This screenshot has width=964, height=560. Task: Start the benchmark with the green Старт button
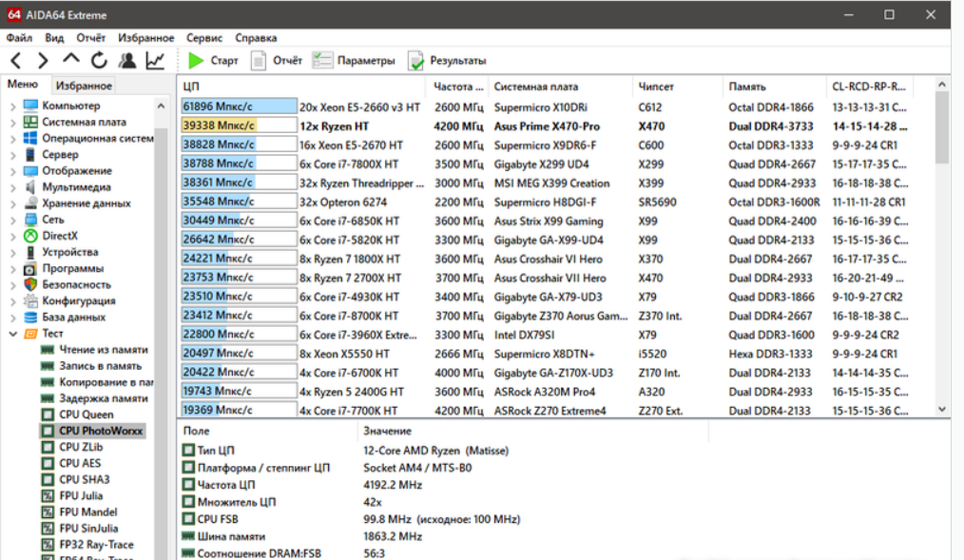[x=213, y=60]
